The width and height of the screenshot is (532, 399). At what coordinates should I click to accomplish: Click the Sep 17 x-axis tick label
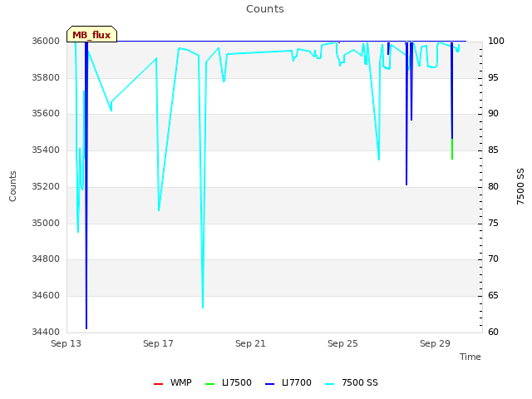tap(158, 343)
